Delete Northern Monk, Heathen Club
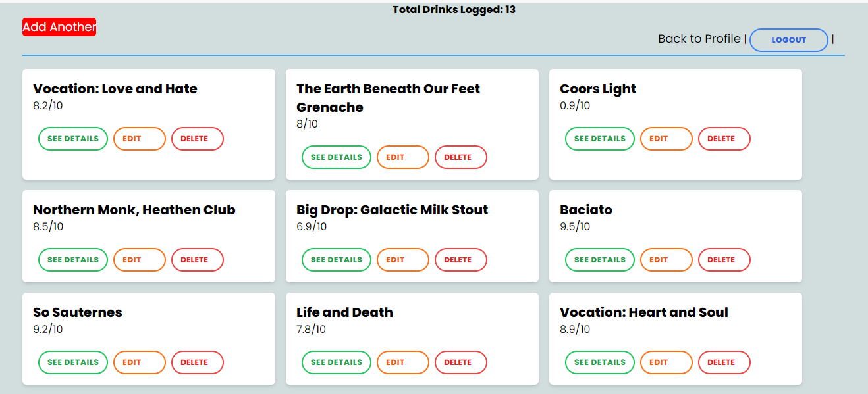This screenshot has height=394, width=868. [x=197, y=259]
